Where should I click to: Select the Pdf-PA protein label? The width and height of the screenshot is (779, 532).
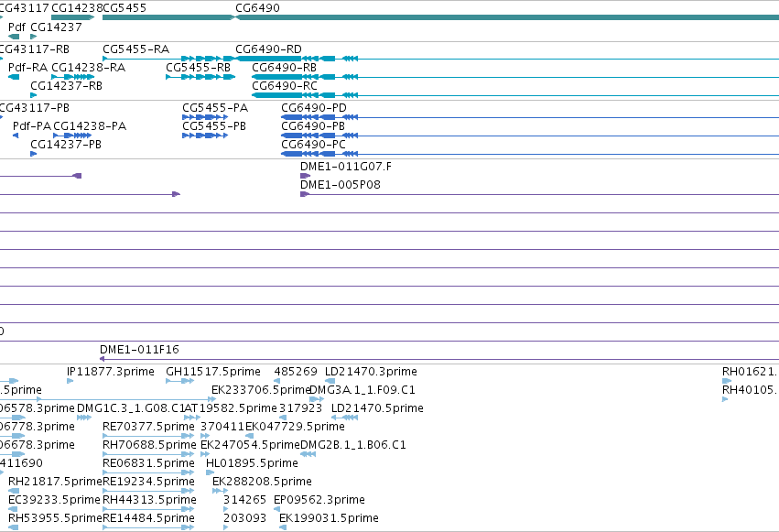[x=32, y=126]
